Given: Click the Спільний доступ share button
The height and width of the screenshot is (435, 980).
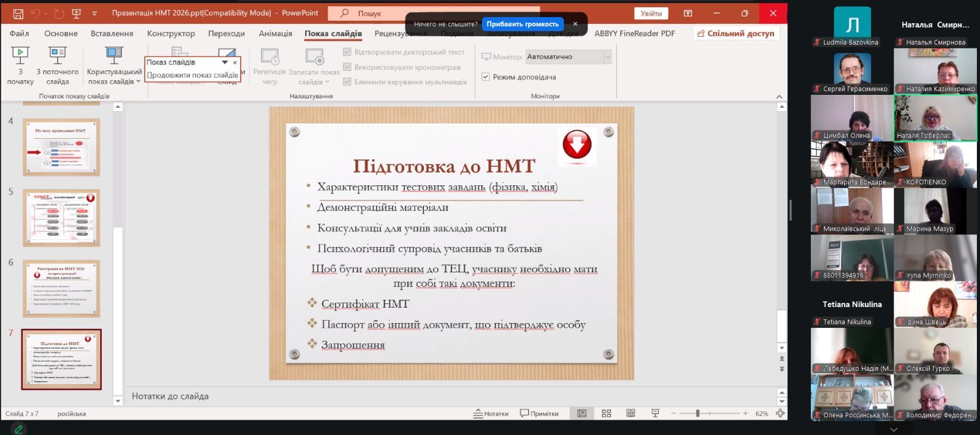Looking at the screenshot, I should pos(736,33).
